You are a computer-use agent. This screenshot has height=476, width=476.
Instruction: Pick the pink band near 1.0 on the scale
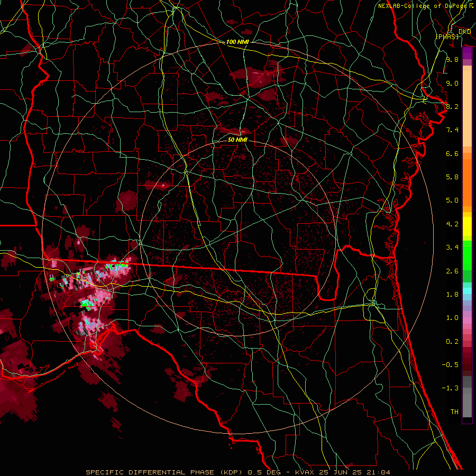467,321
